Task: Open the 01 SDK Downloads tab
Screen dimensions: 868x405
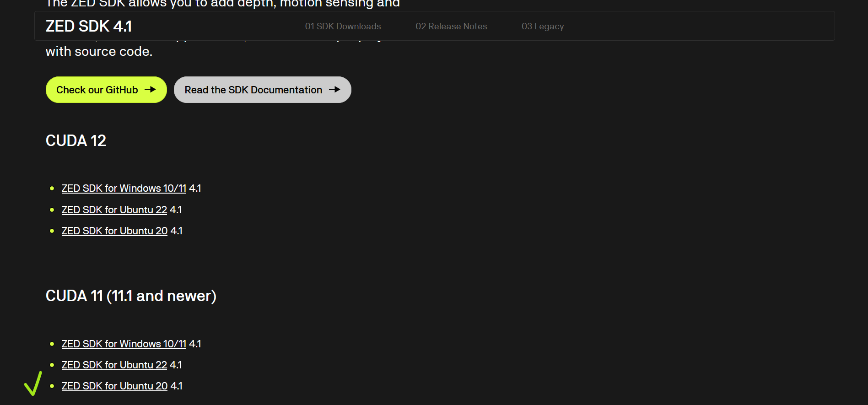Action: click(x=343, y=27)
